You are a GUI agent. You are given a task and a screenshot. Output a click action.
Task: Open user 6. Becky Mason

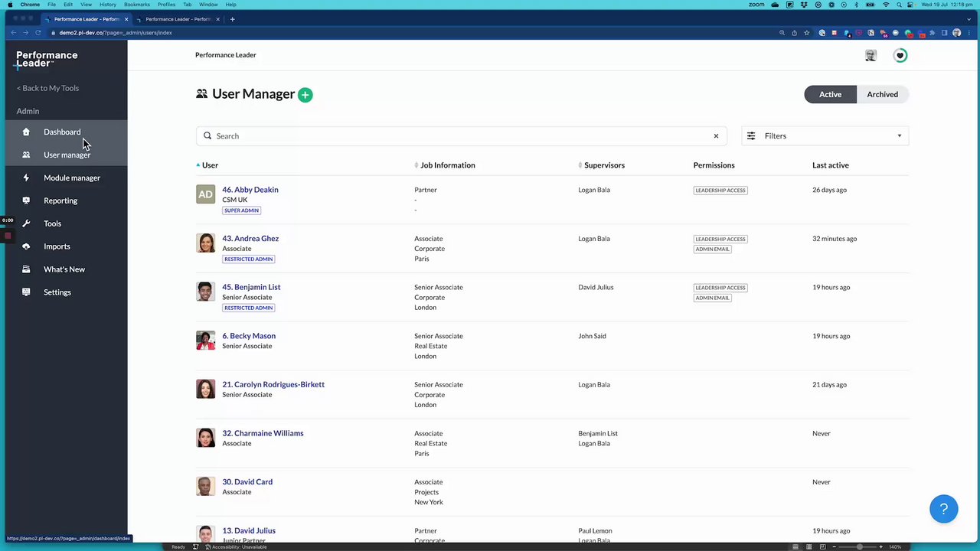pyautogui.click(x=249, y=336)
